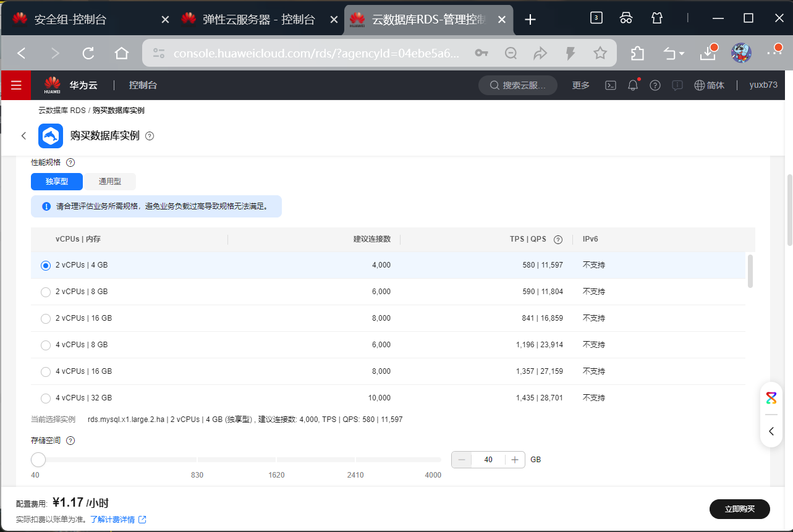The image size is (793, 532).
Task: Decrease storage with the minus button
Action: (x=462, y=460)
